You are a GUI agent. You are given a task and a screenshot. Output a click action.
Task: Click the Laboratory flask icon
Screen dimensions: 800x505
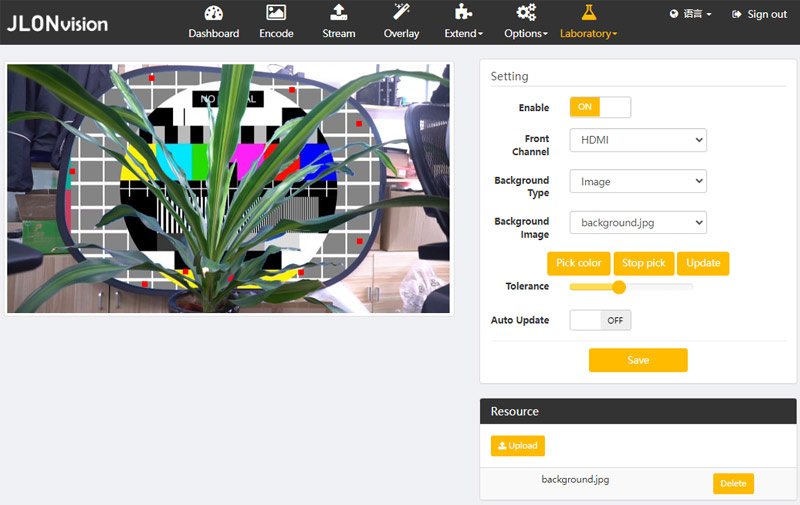(588, 13)
